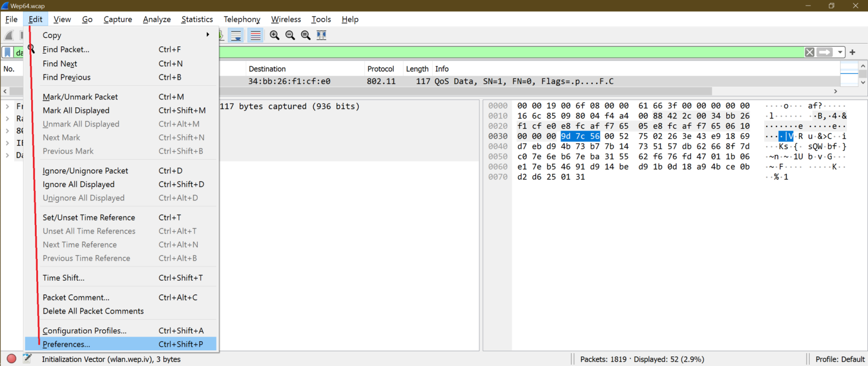Open the Statistics menu
868x366 pixels.
click(x=197, y=19)
